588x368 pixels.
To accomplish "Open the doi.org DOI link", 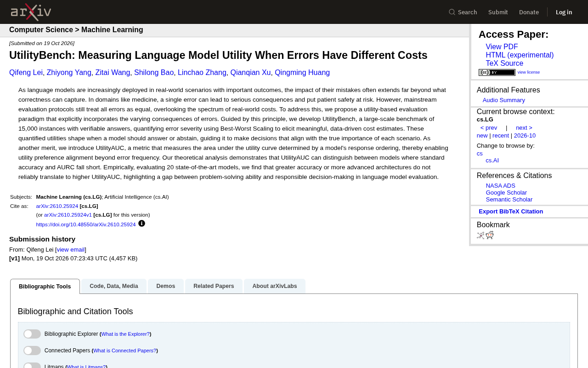I will pyautogui.click(x=86, y=224).
